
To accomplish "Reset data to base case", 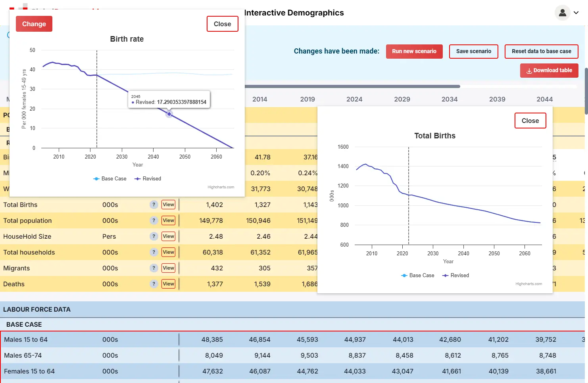I will 541,52.
